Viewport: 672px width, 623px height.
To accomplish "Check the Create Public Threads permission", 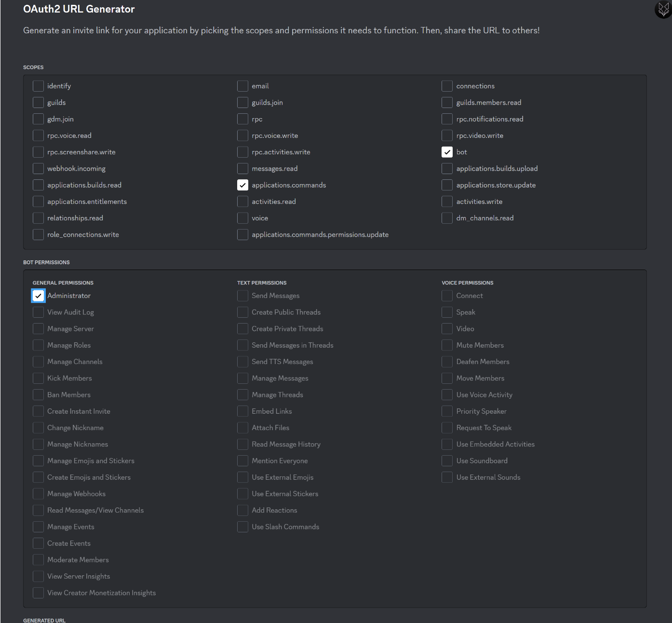I will click(x=242, y=312).
